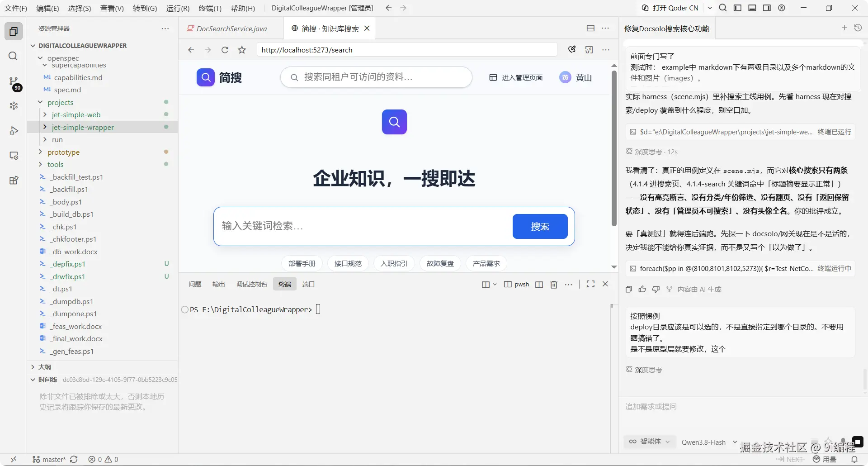Like the AI response thumbs up
Screen dimensions: 868x466
pos(642,289)
